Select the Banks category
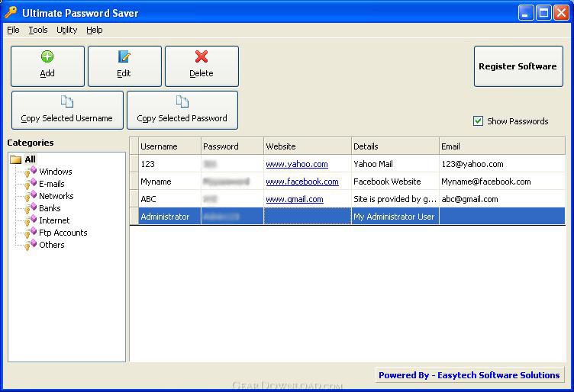This screenshot has width=574, height=392. tap(50, 208)
